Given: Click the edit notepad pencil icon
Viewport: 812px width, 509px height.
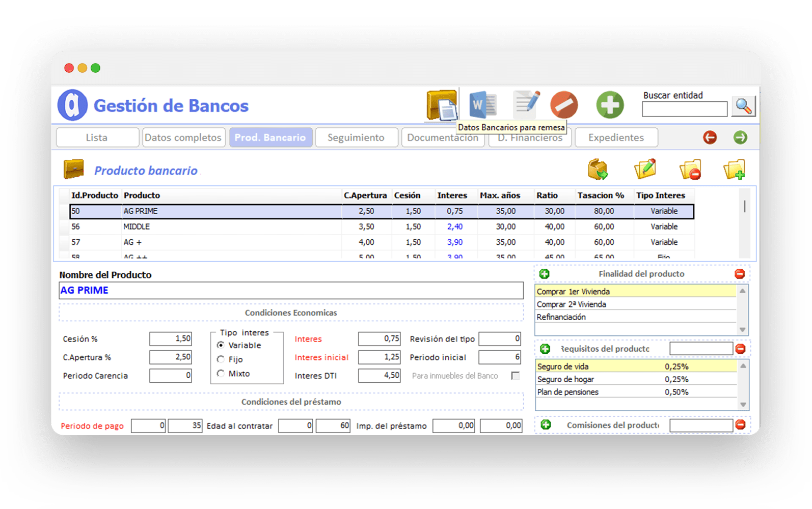Looking at the screenshot, I should 526,103.
